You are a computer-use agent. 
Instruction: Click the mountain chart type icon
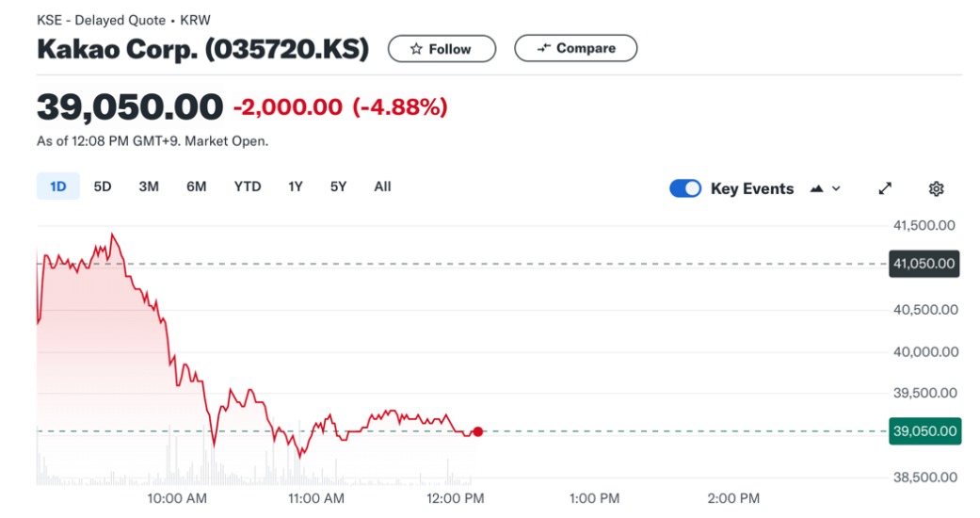[817, 188]
